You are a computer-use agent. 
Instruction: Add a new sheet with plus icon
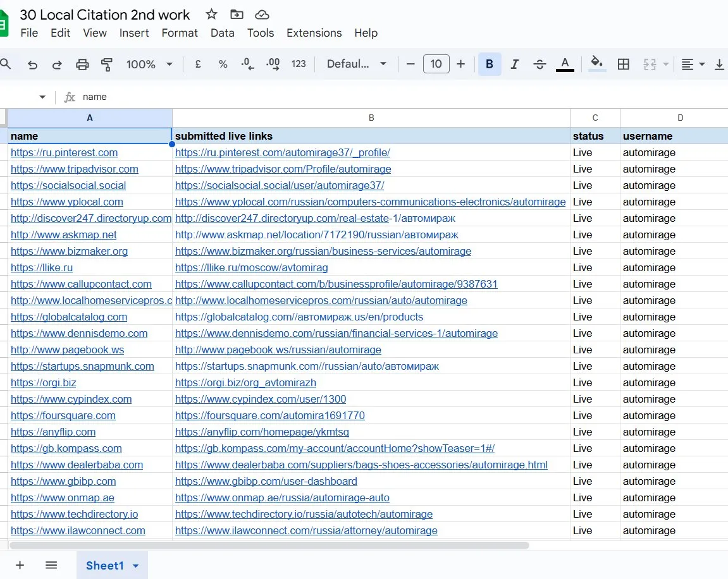pos(20,565)
